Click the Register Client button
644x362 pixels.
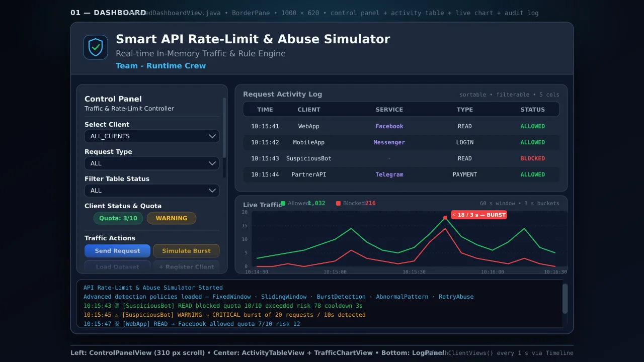[x=186, y=267]
